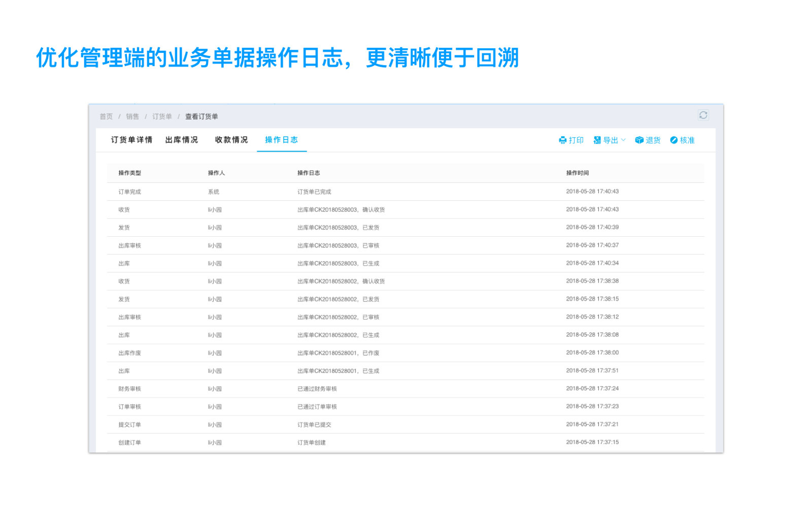Switch to the 订货单详情 tab
Screen dimensions: 812x508
tap(131, 140)
